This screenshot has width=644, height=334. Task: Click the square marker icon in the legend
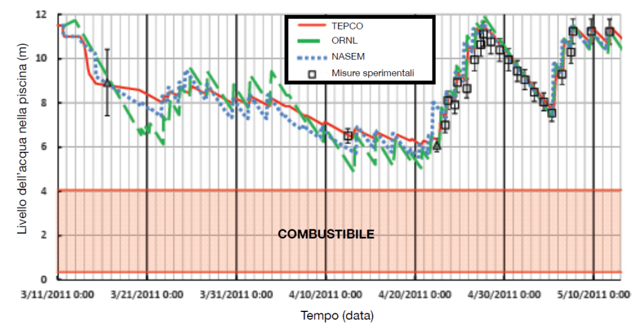(310, 72)
